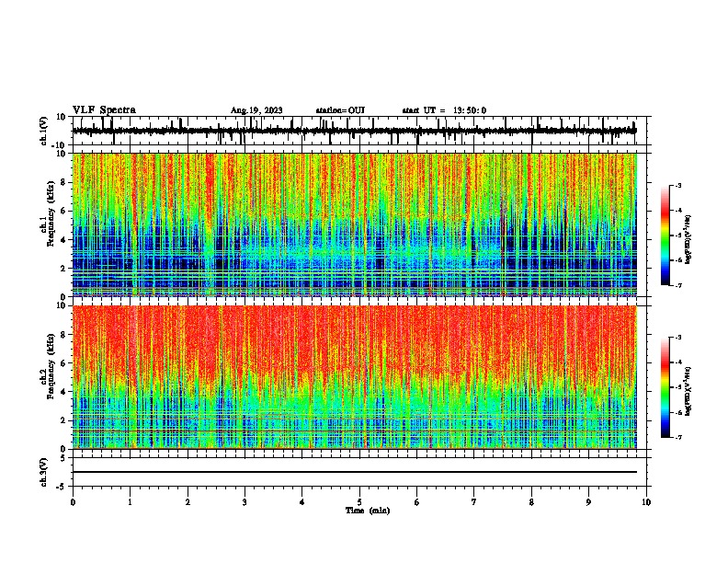This screenshot has height=563, width=728.
Task: Click the "4" kHz tick on ch.1 spectrogram
Action: (63, 240)
